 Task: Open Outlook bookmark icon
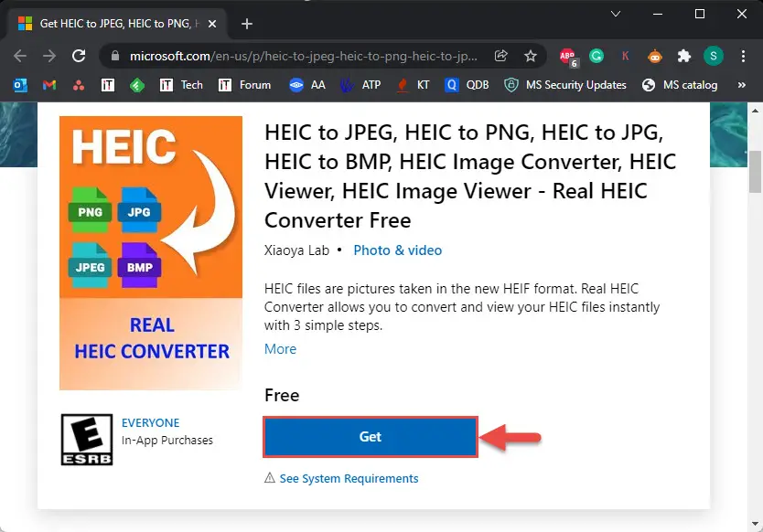tap(20, 85)
